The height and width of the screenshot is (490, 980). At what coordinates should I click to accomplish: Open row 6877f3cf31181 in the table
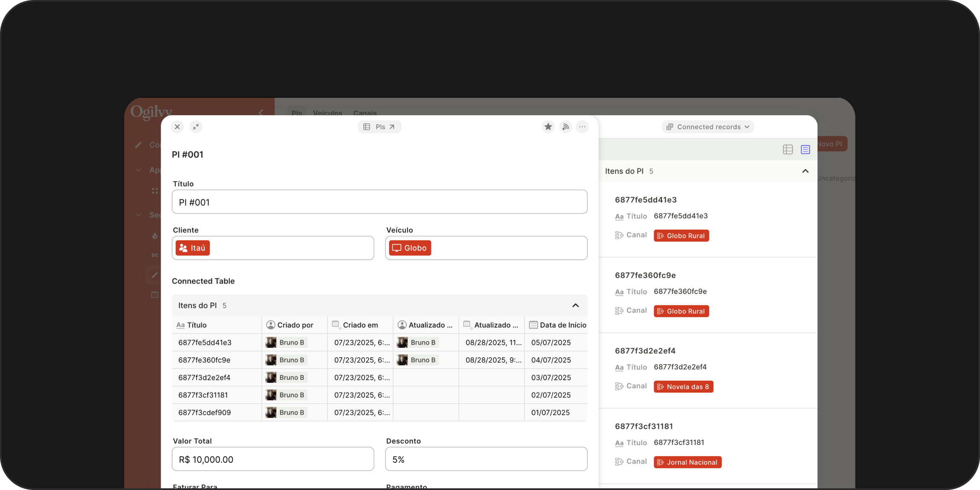(203, 395)
